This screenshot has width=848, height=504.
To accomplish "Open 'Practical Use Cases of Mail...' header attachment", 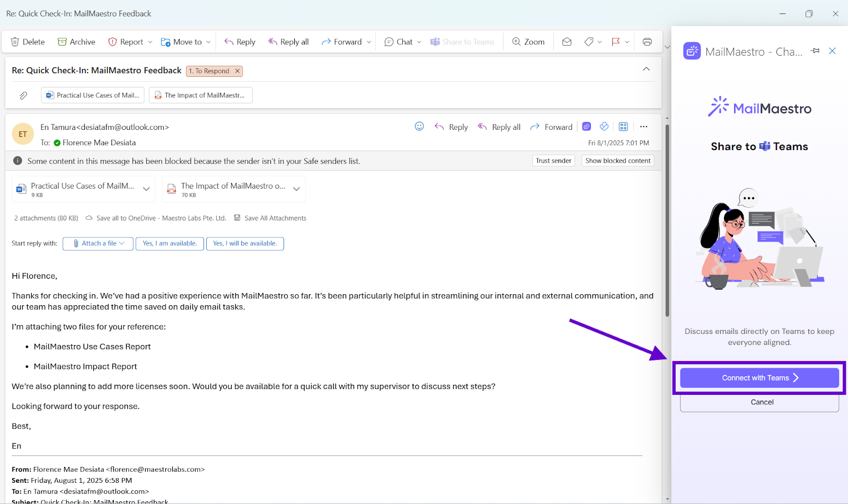I will (x=93, y=95).
